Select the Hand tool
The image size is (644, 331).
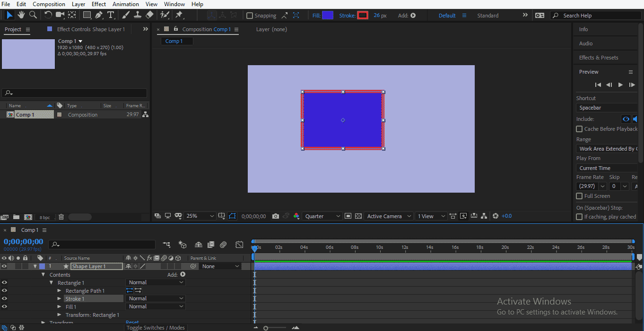click(21, 15)
